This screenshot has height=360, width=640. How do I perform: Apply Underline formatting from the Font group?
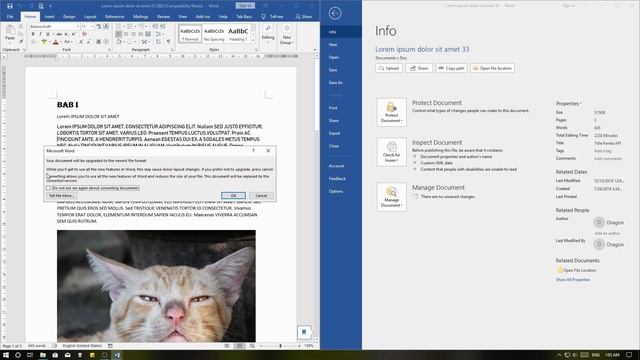[47, 34]
